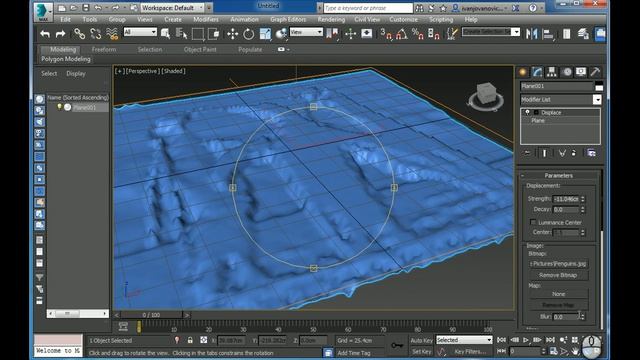The image size is (640, 360).
Task: Switch to the Object Paint ribbon tab
Action: pyautogui.click(x=200, y=49)
